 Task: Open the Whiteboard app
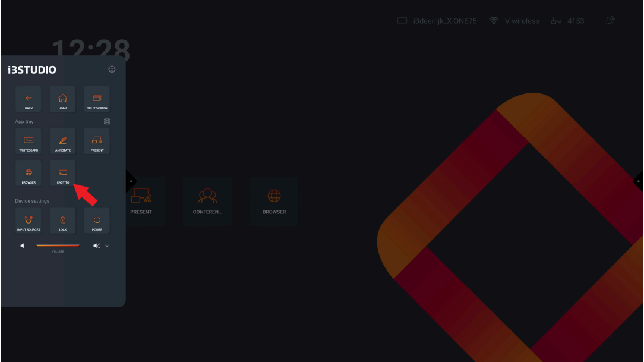tap(29, 141)
